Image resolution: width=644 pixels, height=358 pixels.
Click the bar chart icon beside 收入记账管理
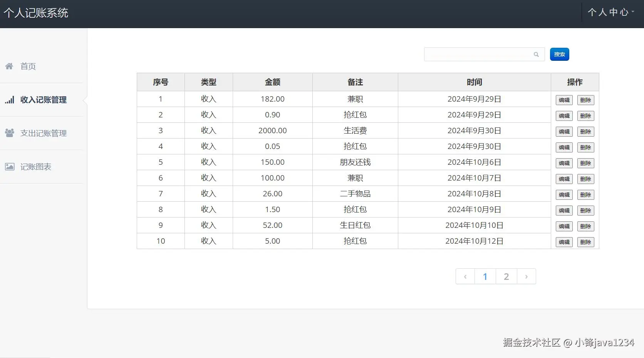click(x=9, y=100)
